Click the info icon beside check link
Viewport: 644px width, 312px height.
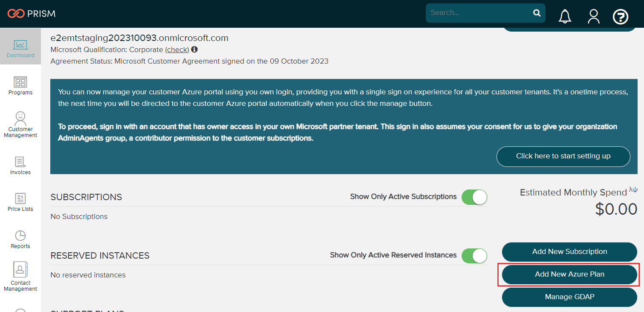194,50
